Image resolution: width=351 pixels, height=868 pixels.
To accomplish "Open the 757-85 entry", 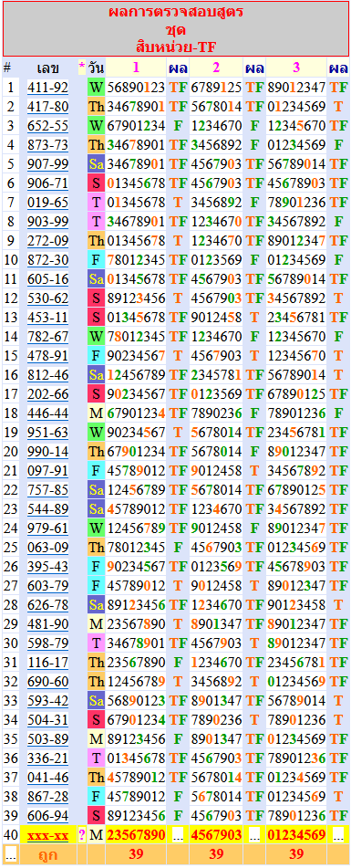I will 48,489.
